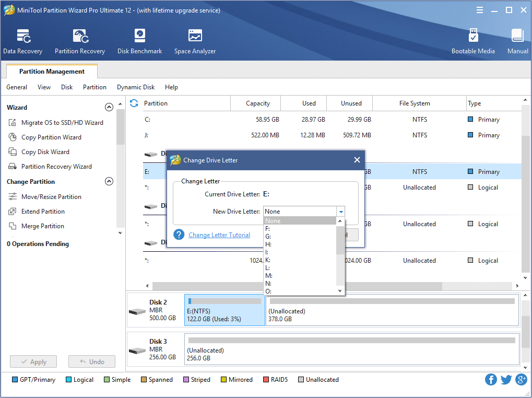The image size is (532, 398).
Task: Select E:(NTFS) partition block on Disk 2
Action: 224,310
